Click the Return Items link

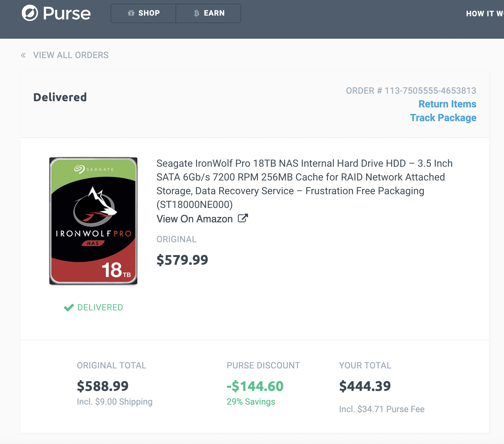point(447,104)
